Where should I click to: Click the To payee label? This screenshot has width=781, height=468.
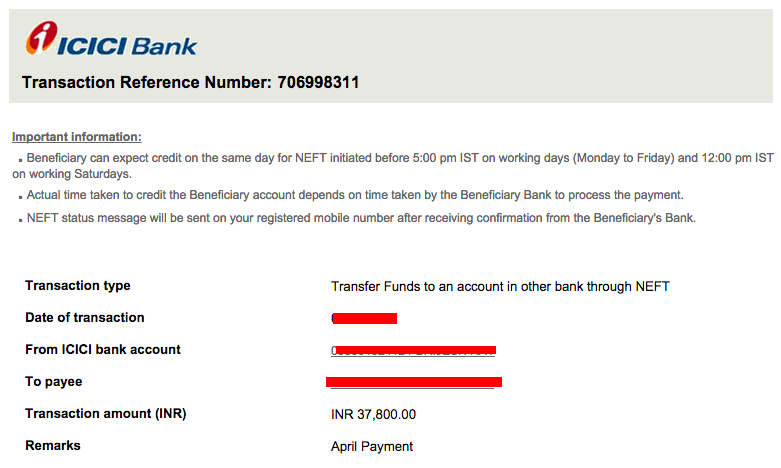coord(54,382)
